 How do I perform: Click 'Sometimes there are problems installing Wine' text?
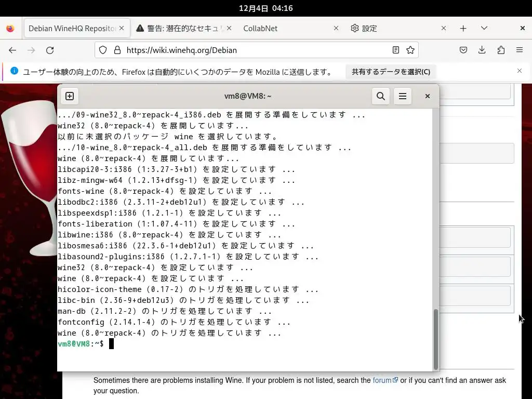[x=168, y=380]
